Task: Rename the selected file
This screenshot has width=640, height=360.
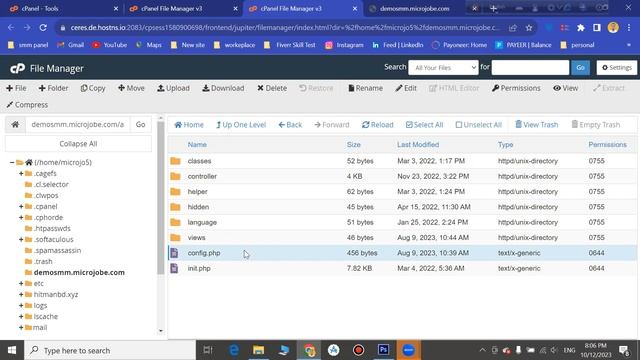Action: [x=365, y=88]
